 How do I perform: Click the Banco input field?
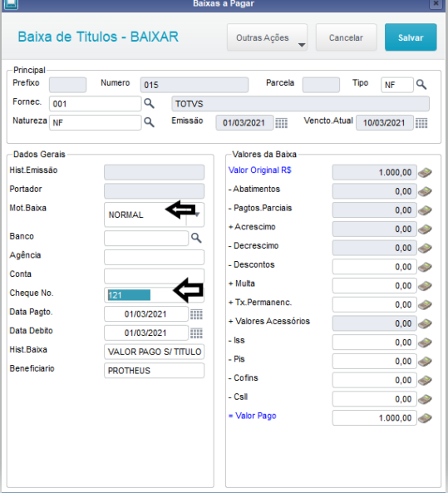click(x=146, y=239)
